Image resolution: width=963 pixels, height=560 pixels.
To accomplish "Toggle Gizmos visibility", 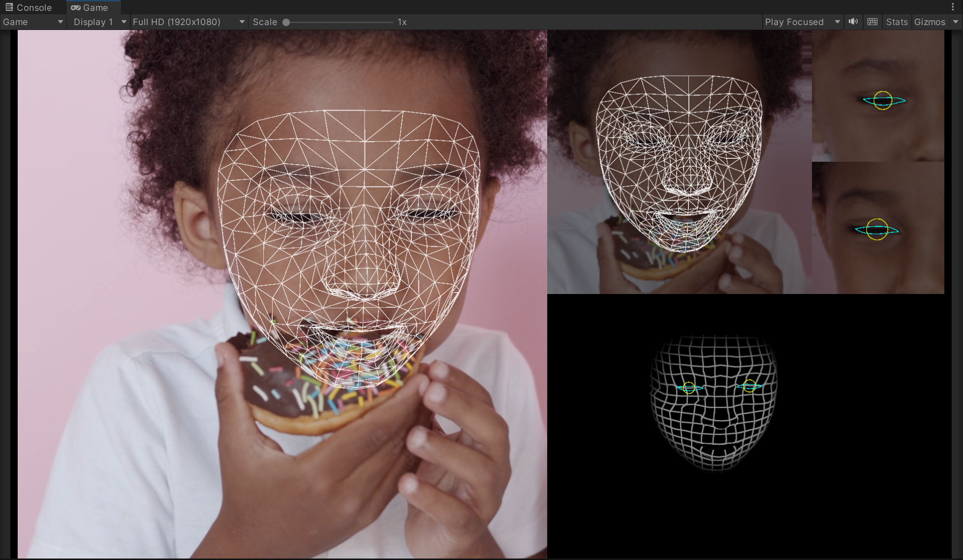I will (929, 22).
